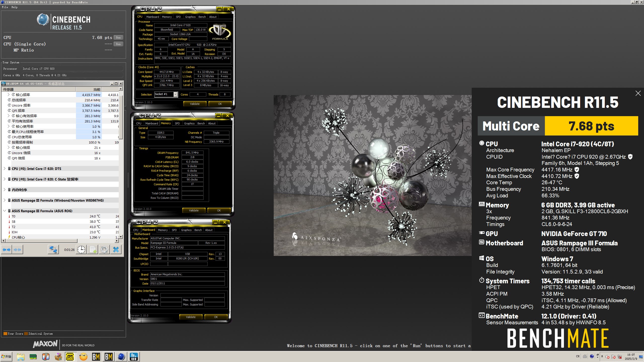Close the BenchMate result panel X
Image resolution: width=644 pixels, height=362 pixels.
tap(638, 93)
